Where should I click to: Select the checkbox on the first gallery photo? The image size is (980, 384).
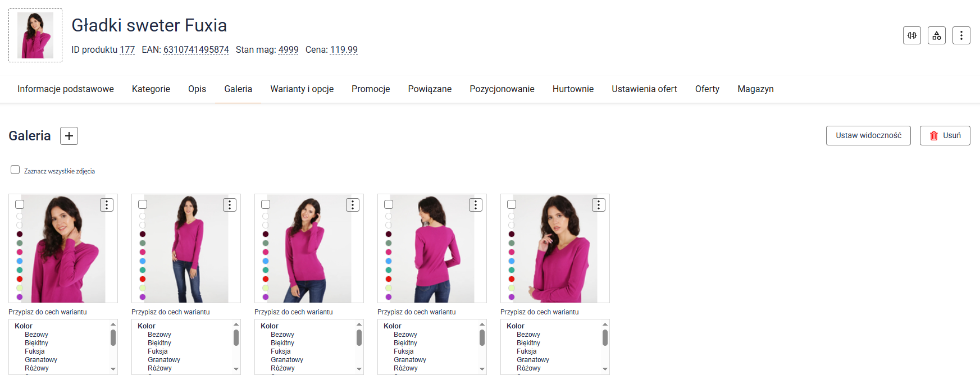20,204
